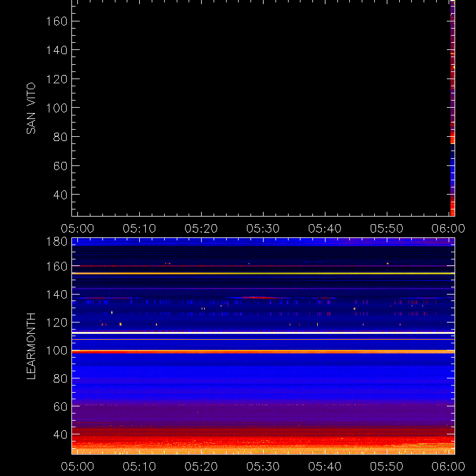Select the 140 tick label on the San Vito plot
The height and width of the screenshot is (476, 476).
[57, 50]
